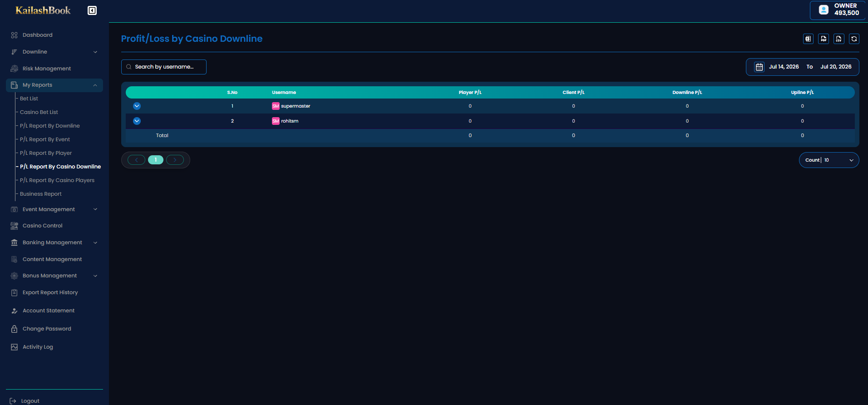Export report as CSV
Screen dimensions: 868x405
click(839, 39)
